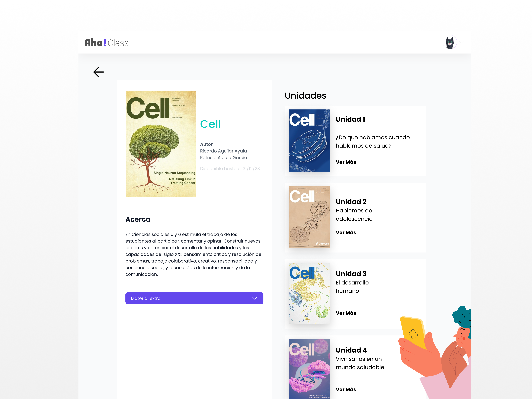532x399 pixels.
Task: Select the Unidad 1 title
Action: (350, 119)
